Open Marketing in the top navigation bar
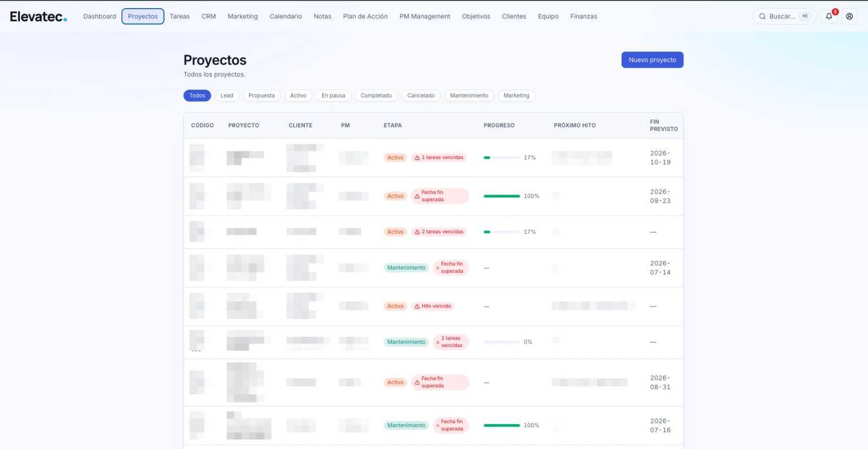Screen dimensions: 868x449 click(242, 16)
